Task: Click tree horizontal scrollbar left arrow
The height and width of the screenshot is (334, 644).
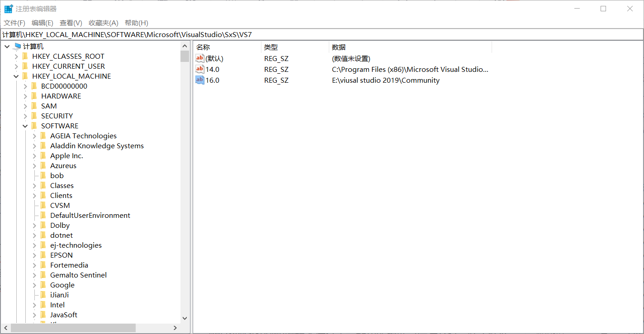Action: pos(6,328)
